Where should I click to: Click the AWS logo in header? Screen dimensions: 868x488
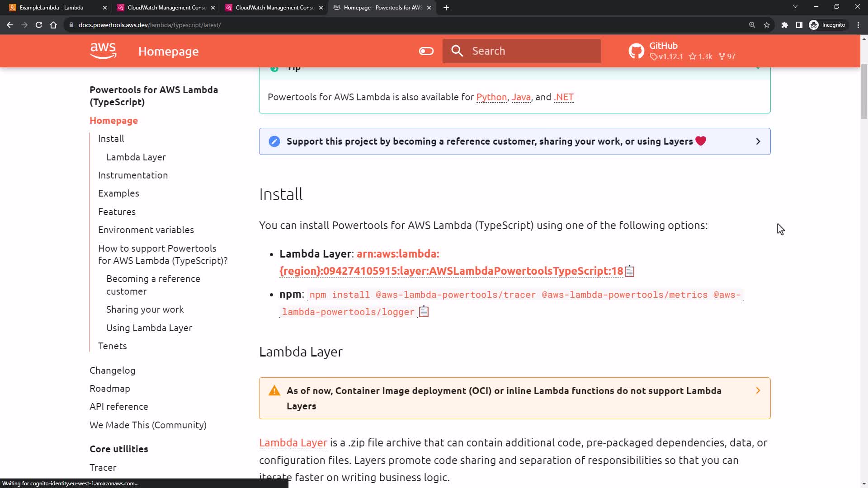pyautogui.click(x=103, y=51)
